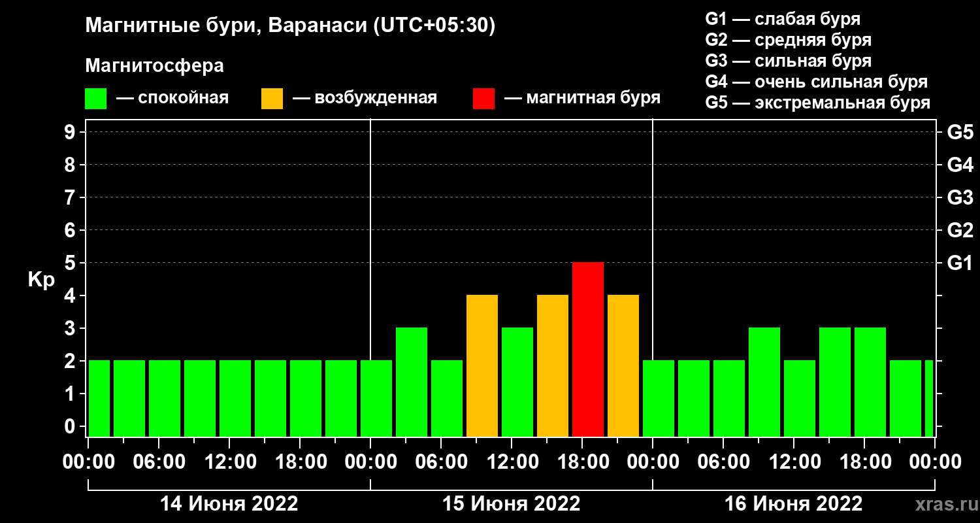Click the '— спокойная' legend label
980x523 pixels.
point(172,99)
